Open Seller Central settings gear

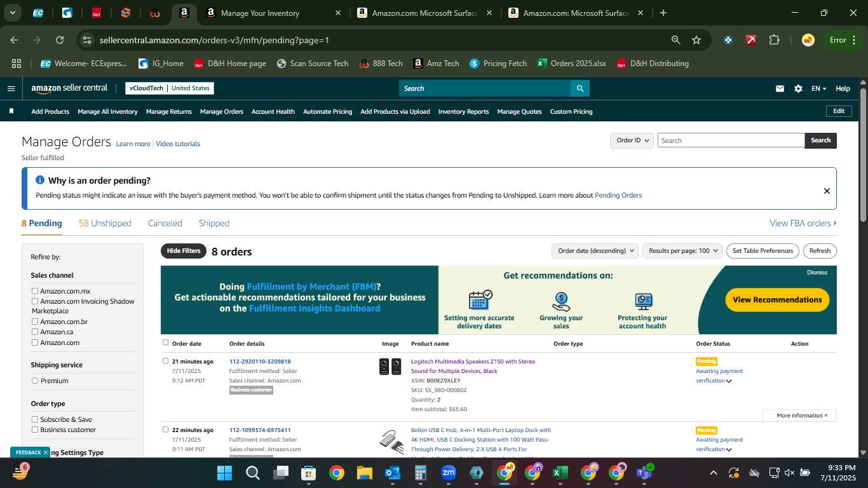798,88
